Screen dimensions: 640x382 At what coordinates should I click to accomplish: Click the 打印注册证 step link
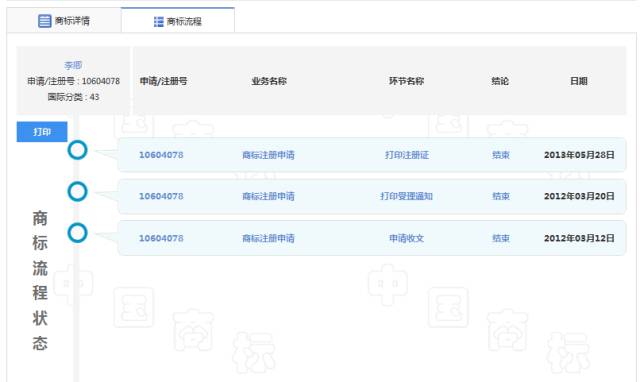tap(407, 155)
